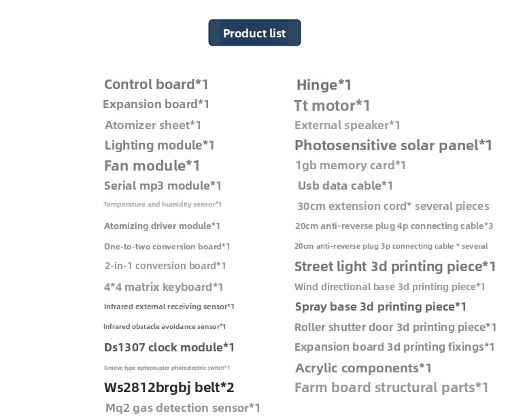
Task: Select Farm board structural parts*1 line
Action: click(x=391, y=387)
